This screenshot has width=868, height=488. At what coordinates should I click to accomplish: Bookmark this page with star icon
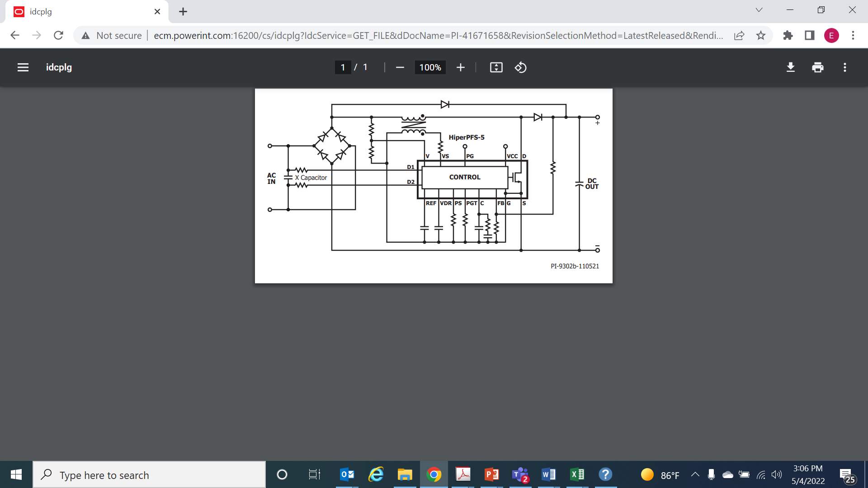pos(761,35)
